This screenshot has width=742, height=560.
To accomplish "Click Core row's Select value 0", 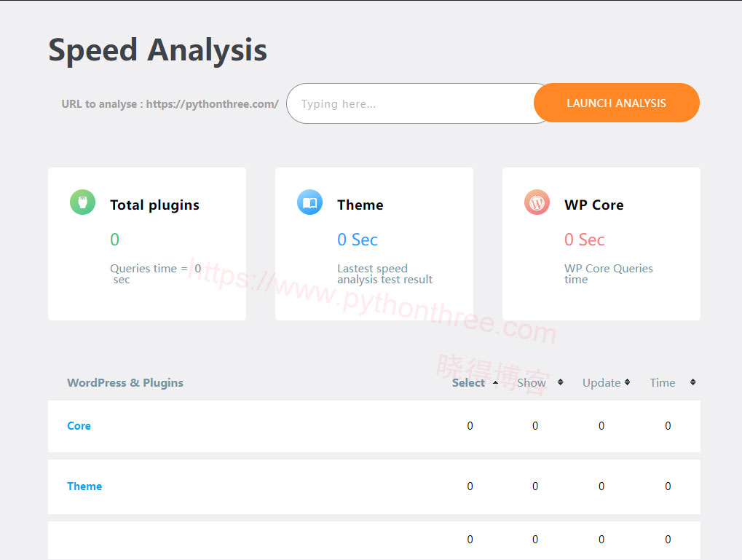I will (x=470, y=425).
